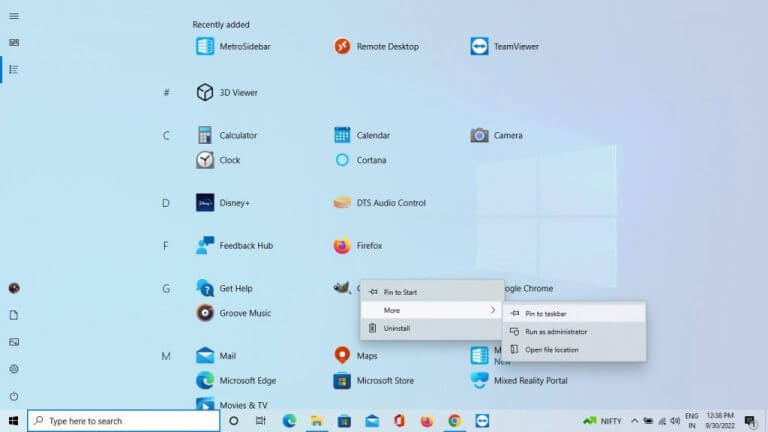
Task: Click the Cortana circle on taskbar
Action: pos(234,421)
